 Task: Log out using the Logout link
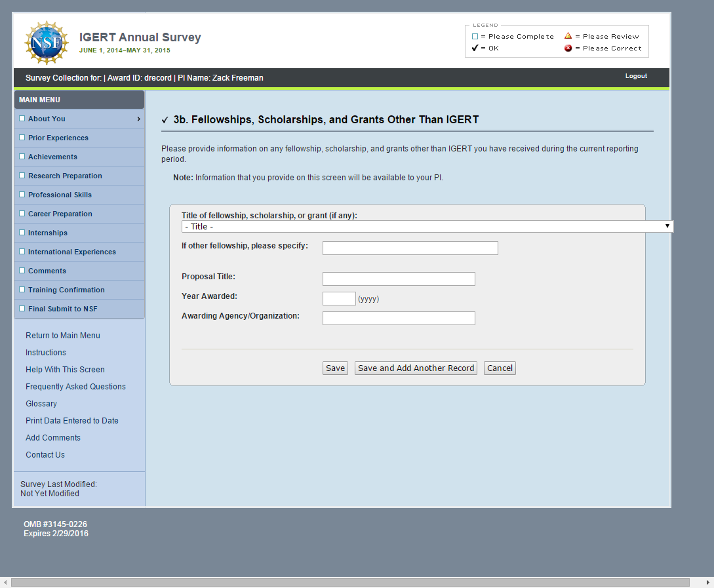click(x=635, y=76)
